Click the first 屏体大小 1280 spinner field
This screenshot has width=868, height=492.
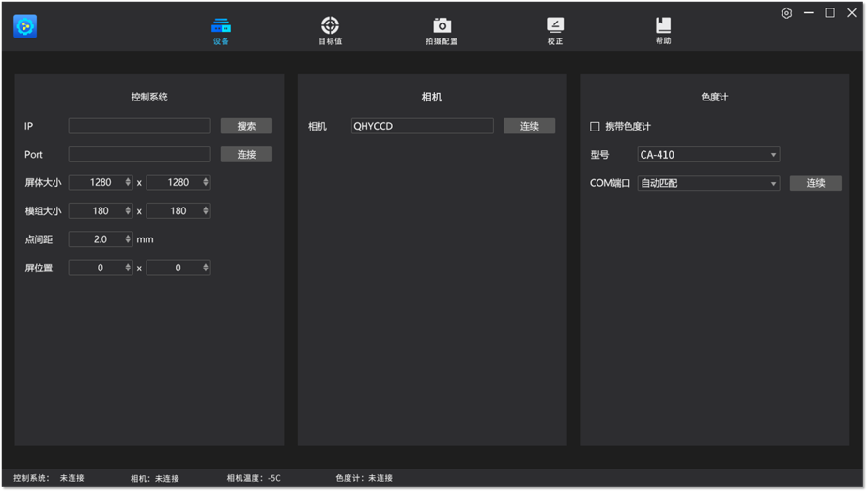coord(97,182)
